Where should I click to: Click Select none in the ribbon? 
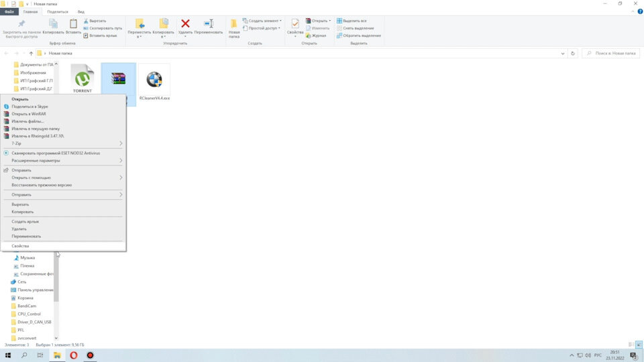356,28
